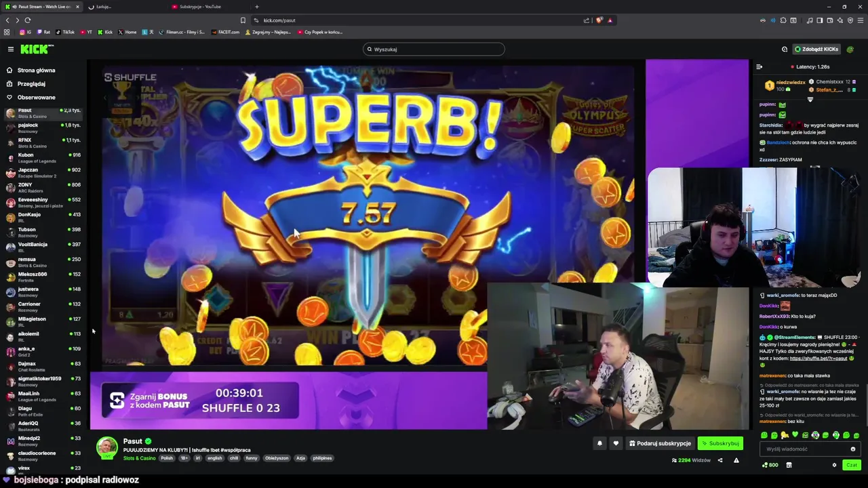Send message with Czat button

click(852, 465)
